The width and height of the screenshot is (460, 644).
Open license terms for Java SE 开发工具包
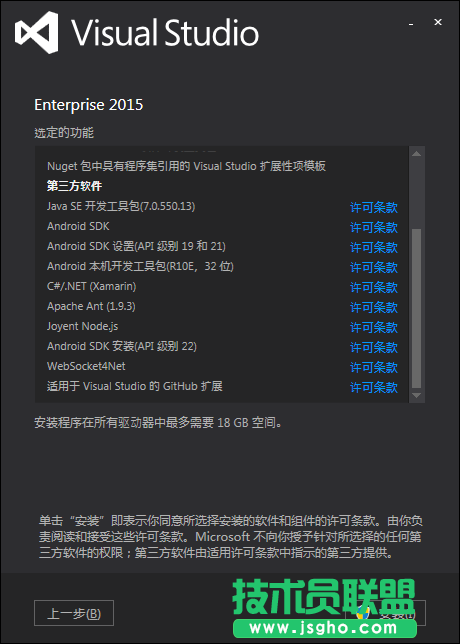(374, 207)
